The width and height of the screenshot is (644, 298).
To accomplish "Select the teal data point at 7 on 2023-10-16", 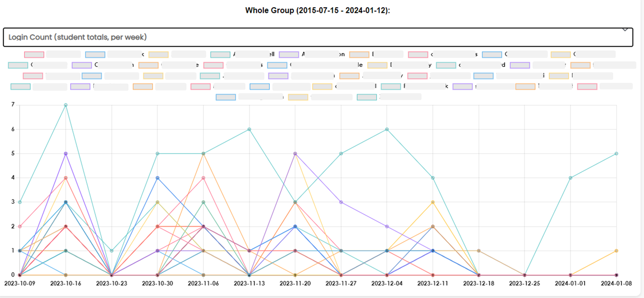I will [x=66, y=105].
